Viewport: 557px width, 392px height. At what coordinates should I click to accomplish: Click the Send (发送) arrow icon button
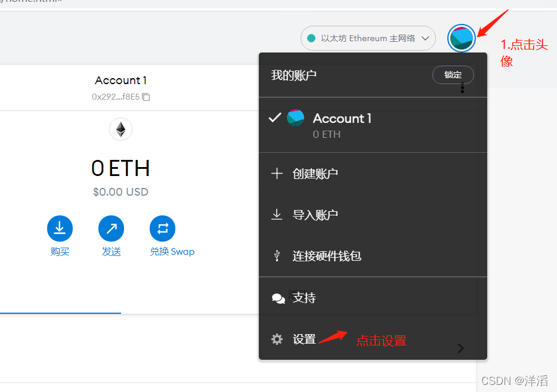point(111,228)
